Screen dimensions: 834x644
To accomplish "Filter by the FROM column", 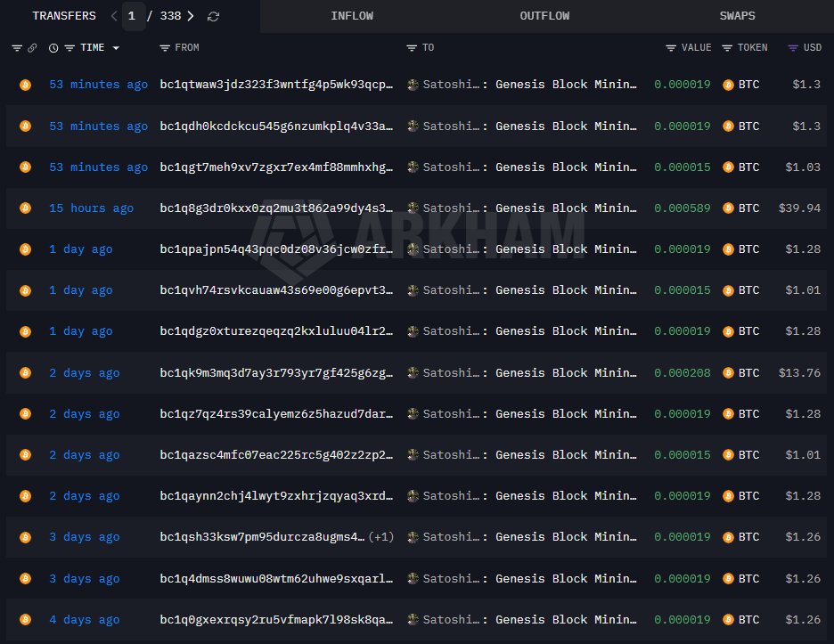I will point(165,48).
